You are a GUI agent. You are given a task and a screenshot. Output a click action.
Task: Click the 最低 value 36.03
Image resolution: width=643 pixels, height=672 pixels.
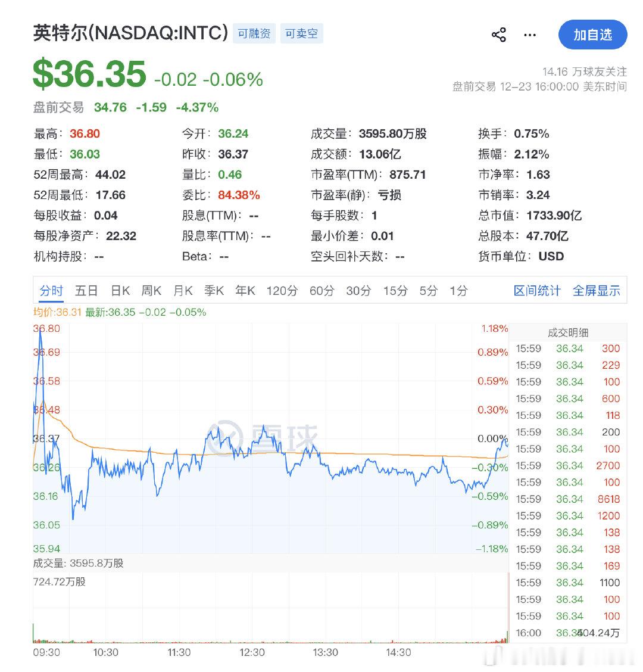coord(85,154)
